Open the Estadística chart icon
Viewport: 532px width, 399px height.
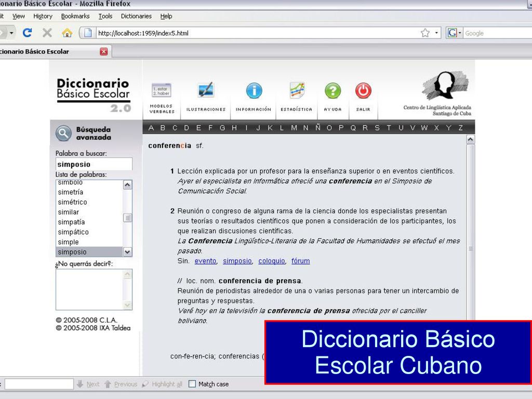(x=297, y=90)
